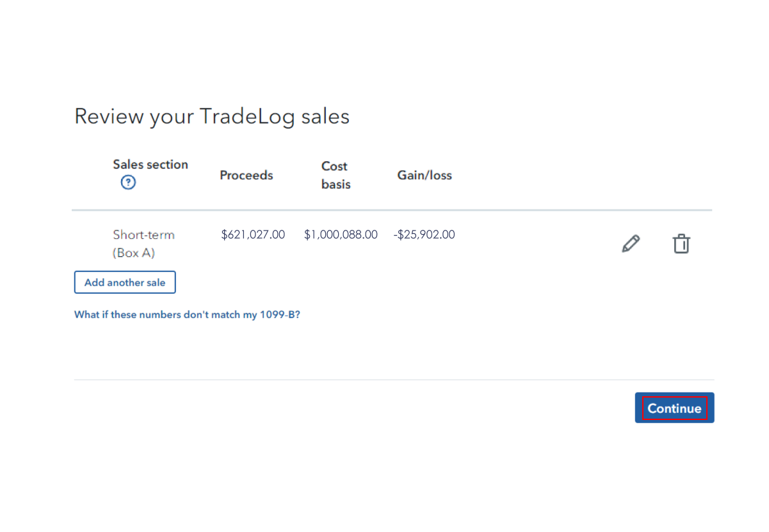Click the (Box A) text in the row
This screenshot has width=769, height=532.
[x=134, y=253]
